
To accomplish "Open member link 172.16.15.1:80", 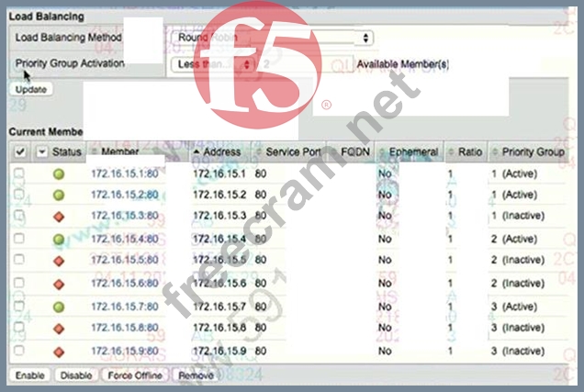I will click(x=125, y=174).
